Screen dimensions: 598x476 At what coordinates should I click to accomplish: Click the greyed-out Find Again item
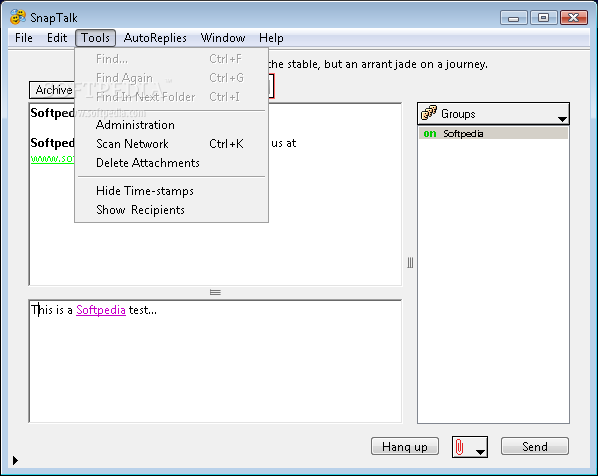[171, 78]
